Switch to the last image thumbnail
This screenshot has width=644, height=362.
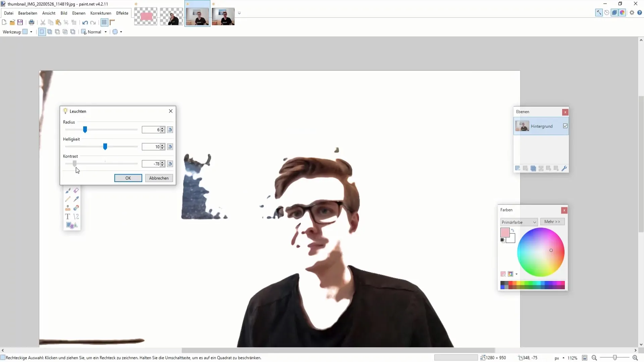pyautogui.click(x=223, y=16)
